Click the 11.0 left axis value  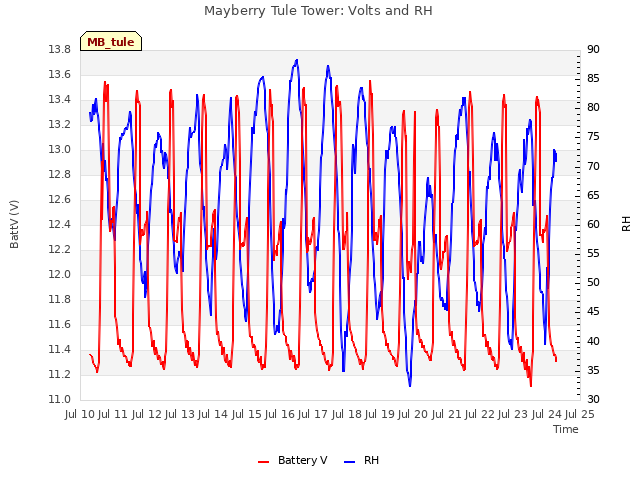(60, 399)
